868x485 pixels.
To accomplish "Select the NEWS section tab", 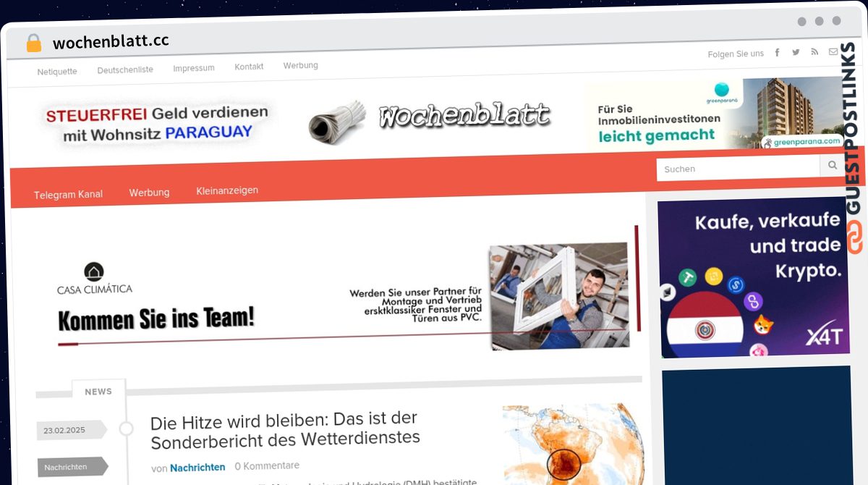I will (x=98, y=392).
